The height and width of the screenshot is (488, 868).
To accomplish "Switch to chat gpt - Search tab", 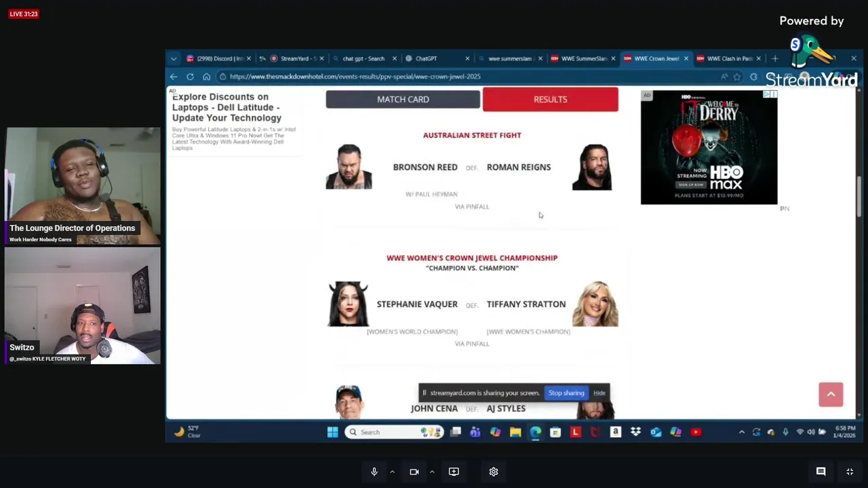I will tap(363, 58).
